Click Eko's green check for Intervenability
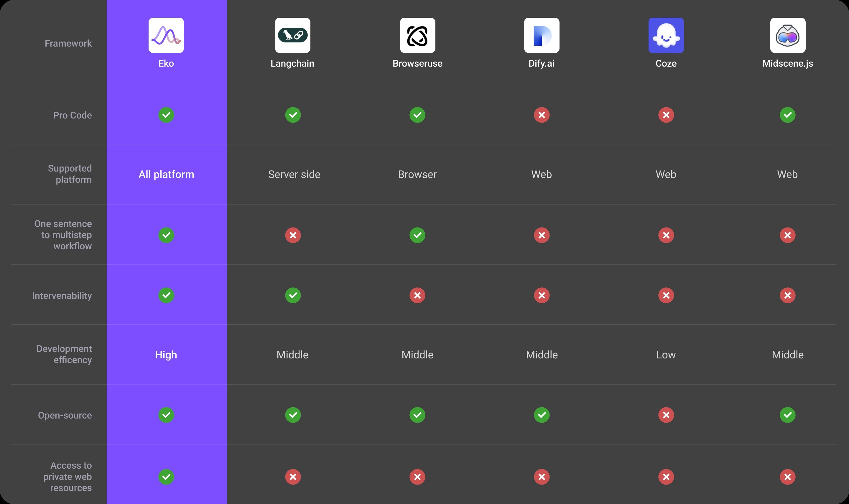 (166, 295)
